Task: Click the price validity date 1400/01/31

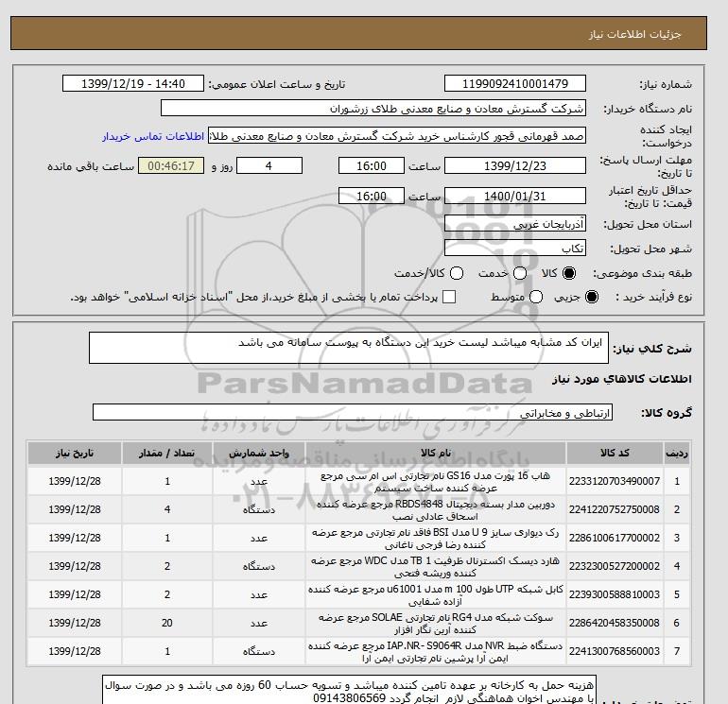Action: [515, 196]
